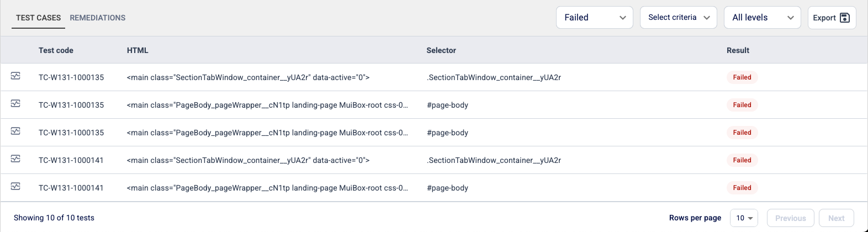Image resolution: width=868 pixels, height=232 pixels.
Task: Click the Test code column header
Action: (56, 50)
